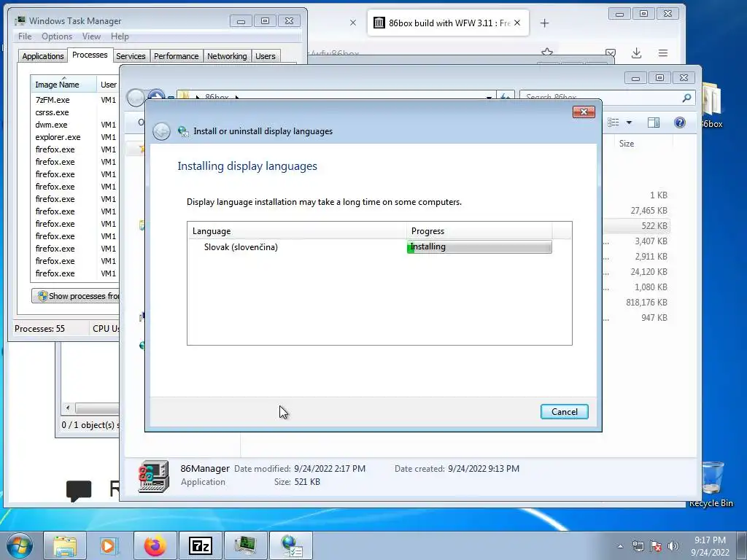Open network tray icon

638,546
